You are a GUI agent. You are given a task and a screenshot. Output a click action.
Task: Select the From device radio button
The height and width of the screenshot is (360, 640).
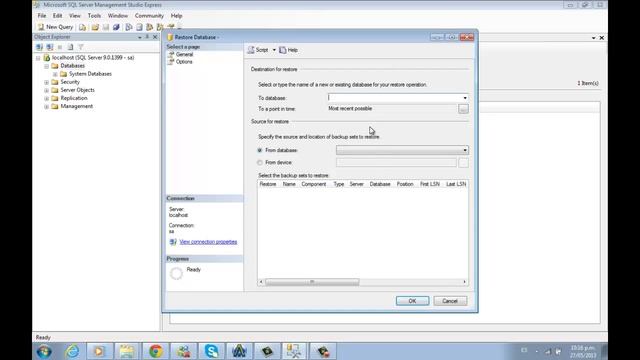click(260, 162)
